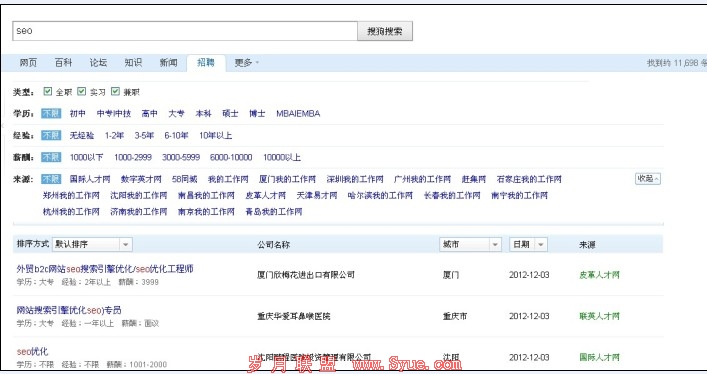
Task: Open 国际人才网 source in third result
Action: pyautogui.click(x=599, y=357)
